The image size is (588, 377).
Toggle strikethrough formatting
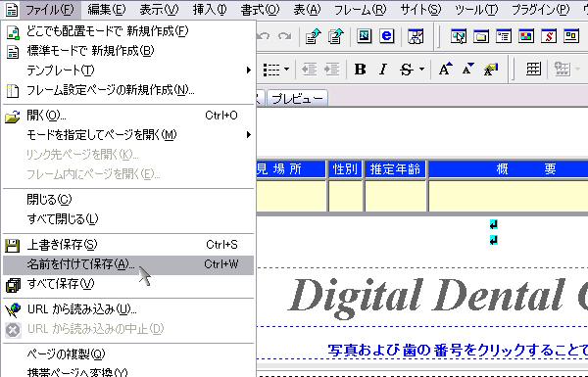point(406,70)
